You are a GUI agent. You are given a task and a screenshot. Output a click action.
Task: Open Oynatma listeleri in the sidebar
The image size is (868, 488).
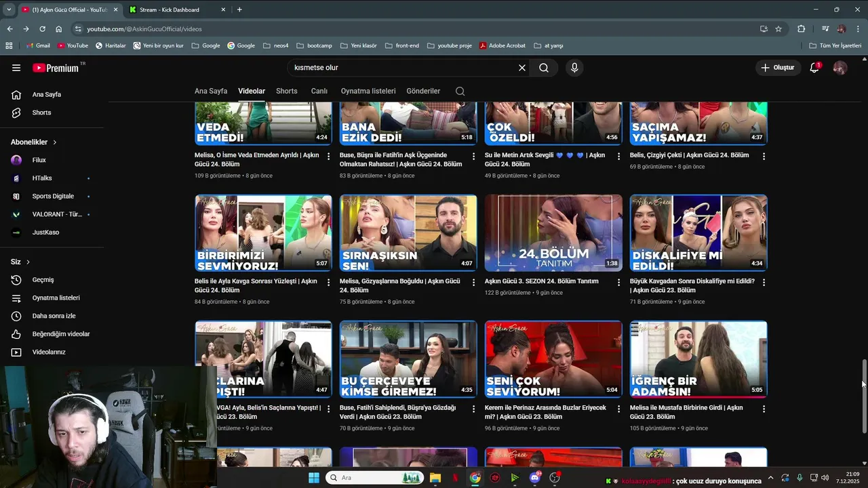click(x=56, y=298)
